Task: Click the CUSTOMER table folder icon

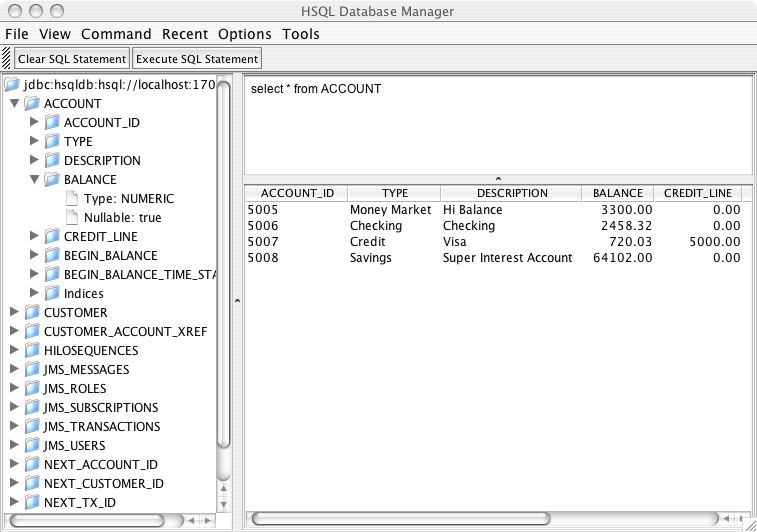Action: (32, 312)
